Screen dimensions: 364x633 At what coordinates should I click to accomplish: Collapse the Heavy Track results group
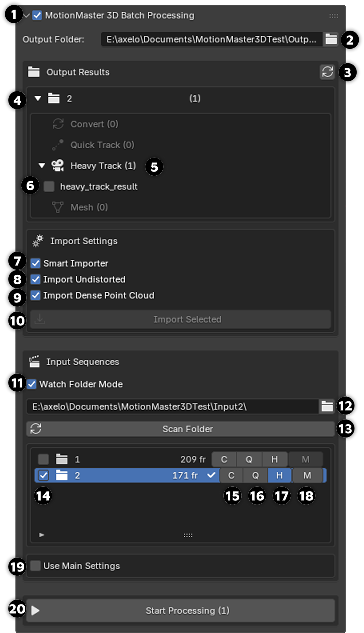click(x=42, y=165)
